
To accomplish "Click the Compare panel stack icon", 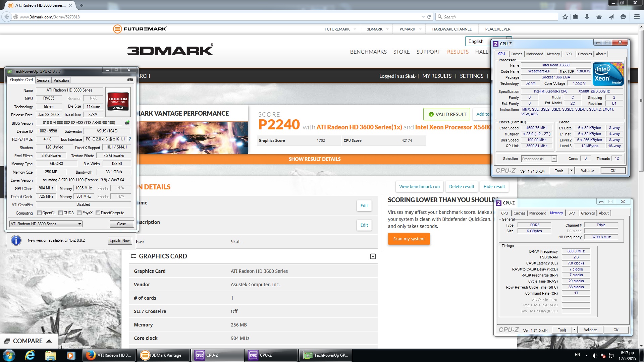I will pyautogui.click(x=7, y=341).
